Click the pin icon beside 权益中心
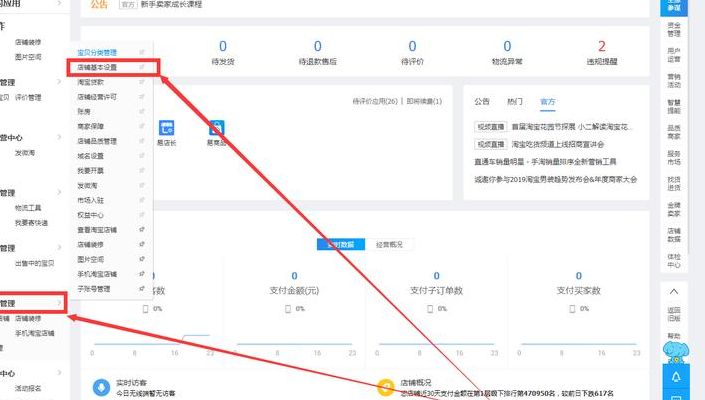 pos(142,215)
